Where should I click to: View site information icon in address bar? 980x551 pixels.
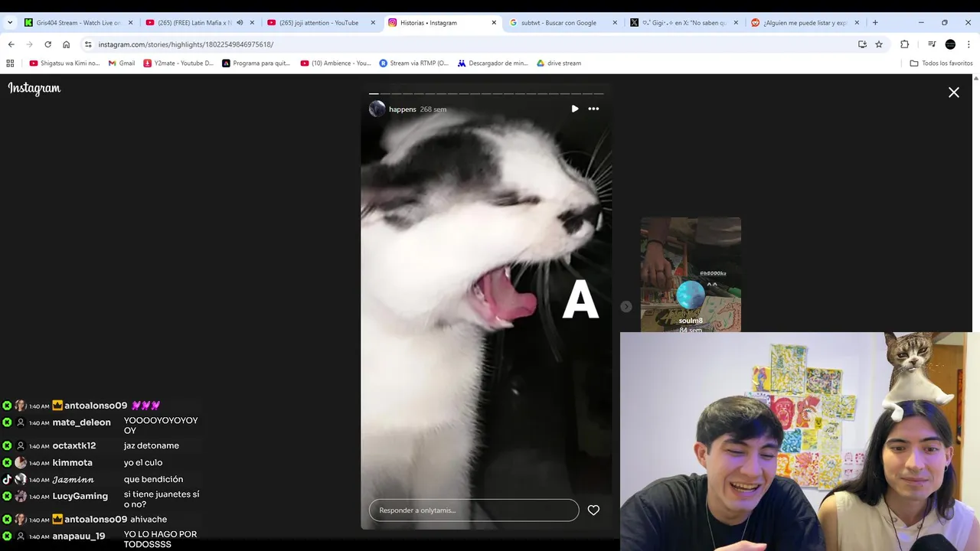pos(88,44)
